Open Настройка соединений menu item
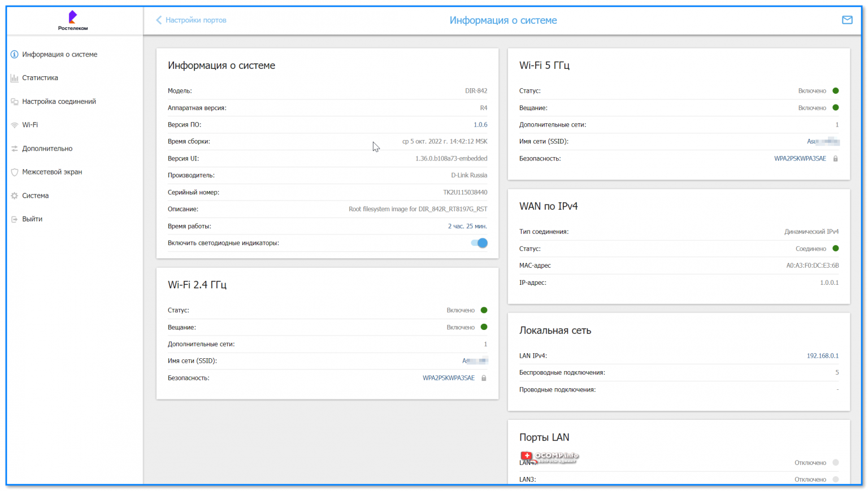Screen dimensions: 868x491 point(59,102)
